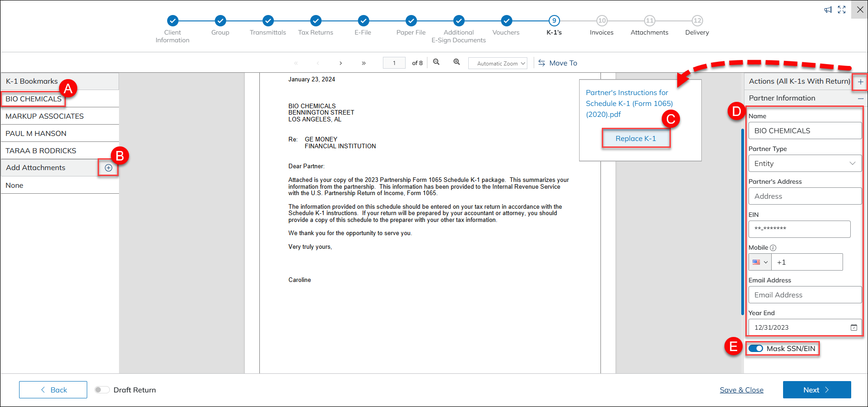
Task: Click the announcements megaphone icon
Action: 828,10
